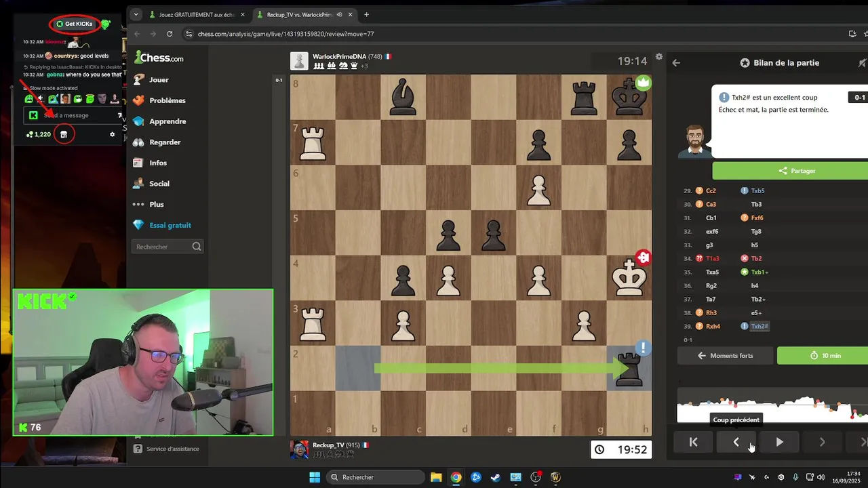Open the board settings gear icon

pos(658,57)
